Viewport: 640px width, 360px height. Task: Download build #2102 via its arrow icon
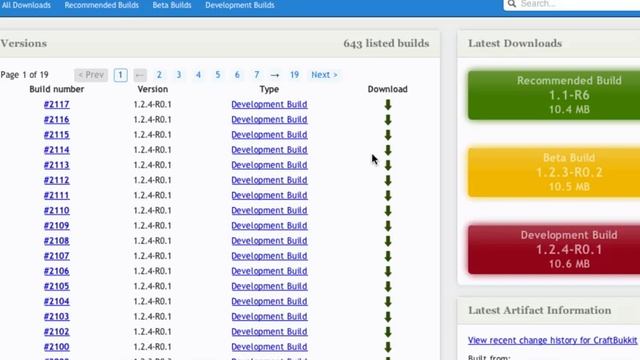tap(388, 332)
